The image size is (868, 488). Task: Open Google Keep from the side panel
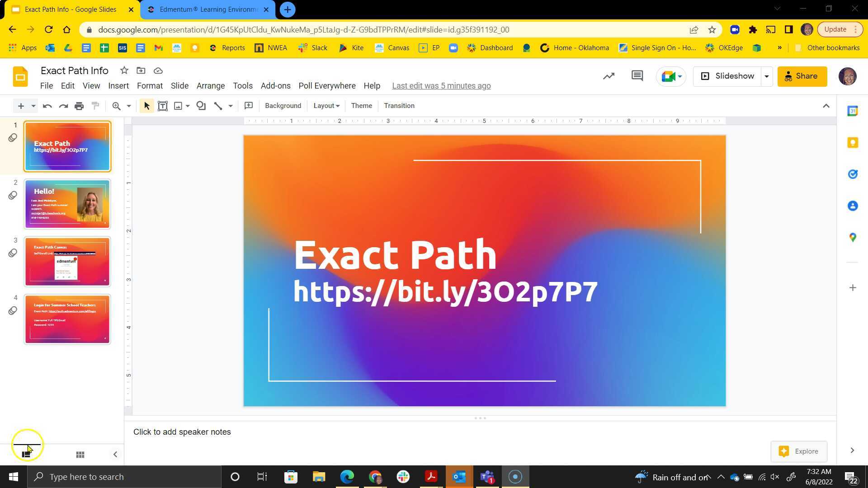coord(853,142)
